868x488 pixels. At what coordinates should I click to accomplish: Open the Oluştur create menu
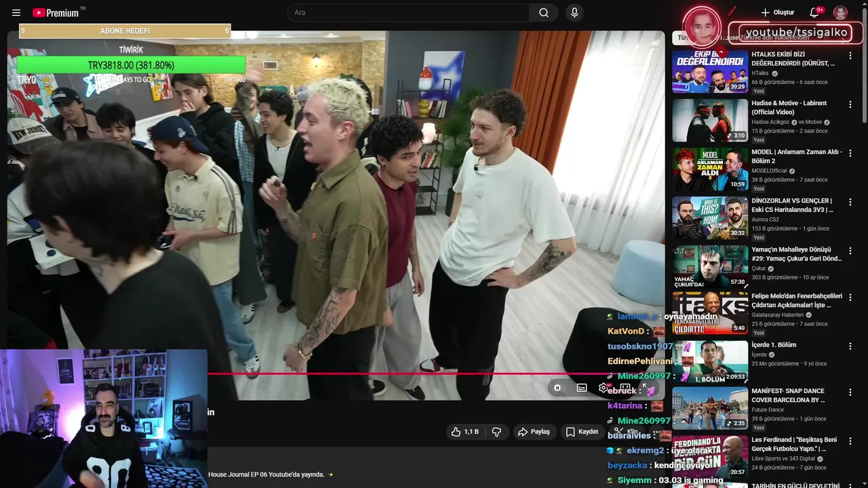coord(777,13)
